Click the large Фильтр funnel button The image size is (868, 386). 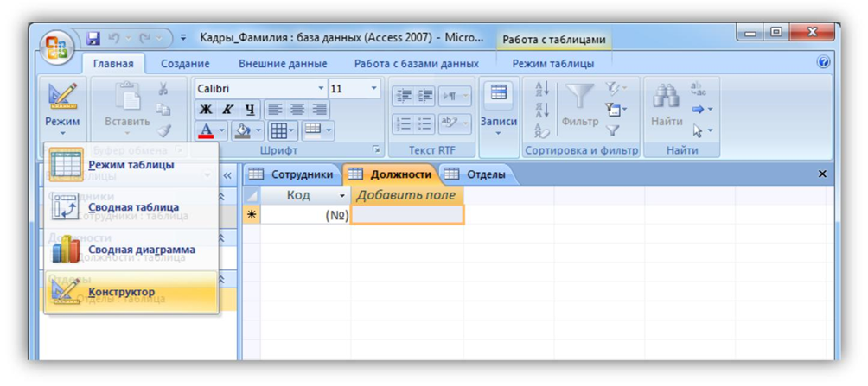coord(579,105)
